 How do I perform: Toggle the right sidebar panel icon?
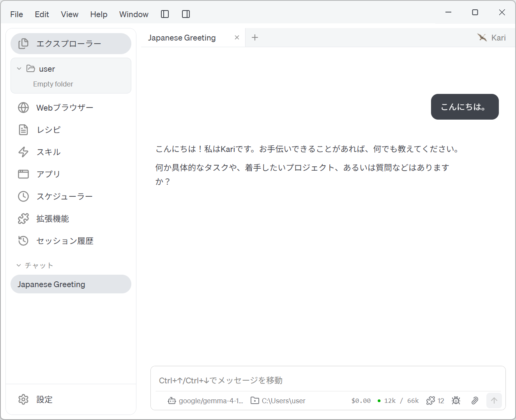pos(186,14)
